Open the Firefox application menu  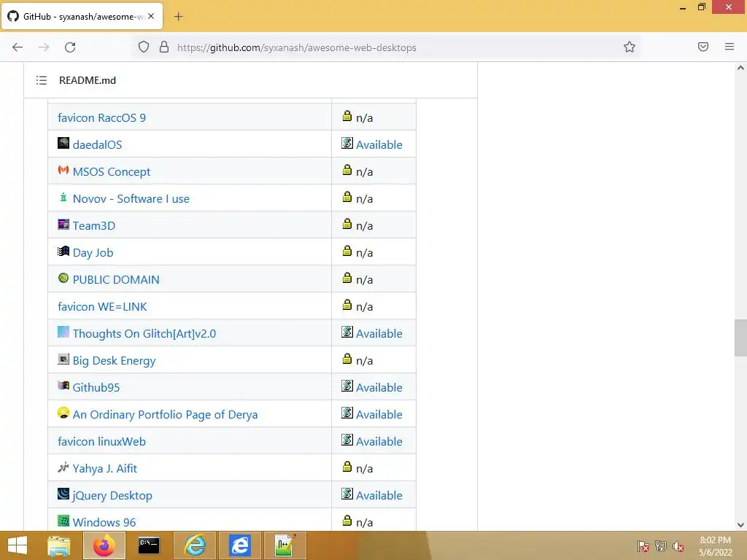[729, 47]
